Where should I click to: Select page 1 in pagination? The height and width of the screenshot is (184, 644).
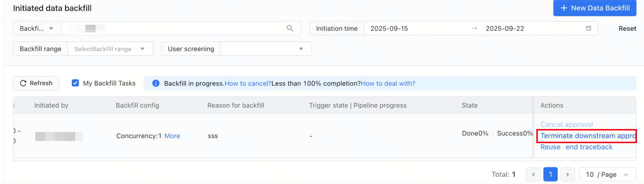[x=550, y=175]
